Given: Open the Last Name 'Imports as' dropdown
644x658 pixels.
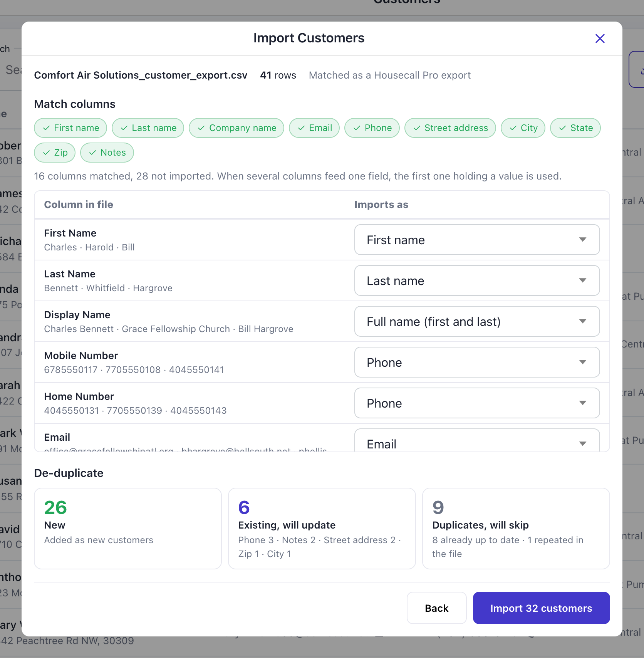Looking at the screenshot, I should [477, 280].
